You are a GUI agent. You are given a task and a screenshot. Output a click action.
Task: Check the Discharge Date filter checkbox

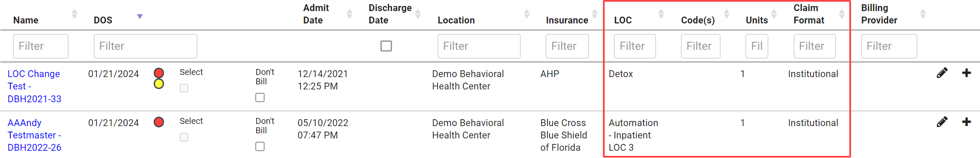tap(386, 46)
